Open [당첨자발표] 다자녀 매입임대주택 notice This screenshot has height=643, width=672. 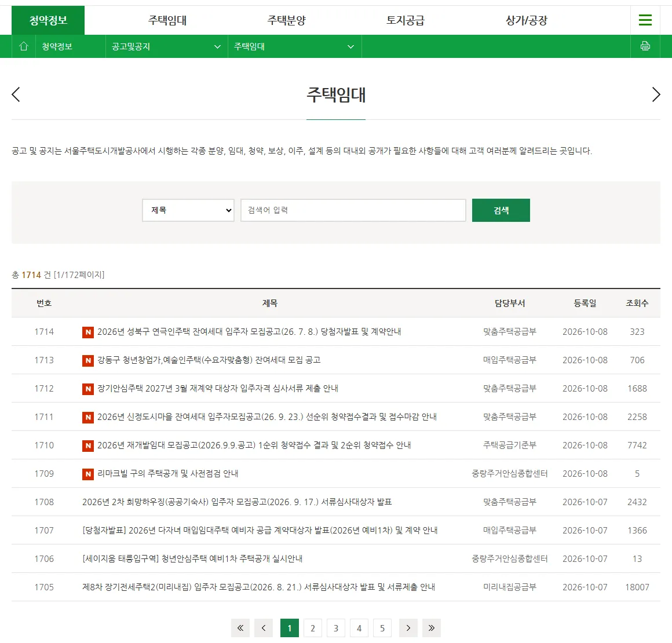[x=260, y=530]
